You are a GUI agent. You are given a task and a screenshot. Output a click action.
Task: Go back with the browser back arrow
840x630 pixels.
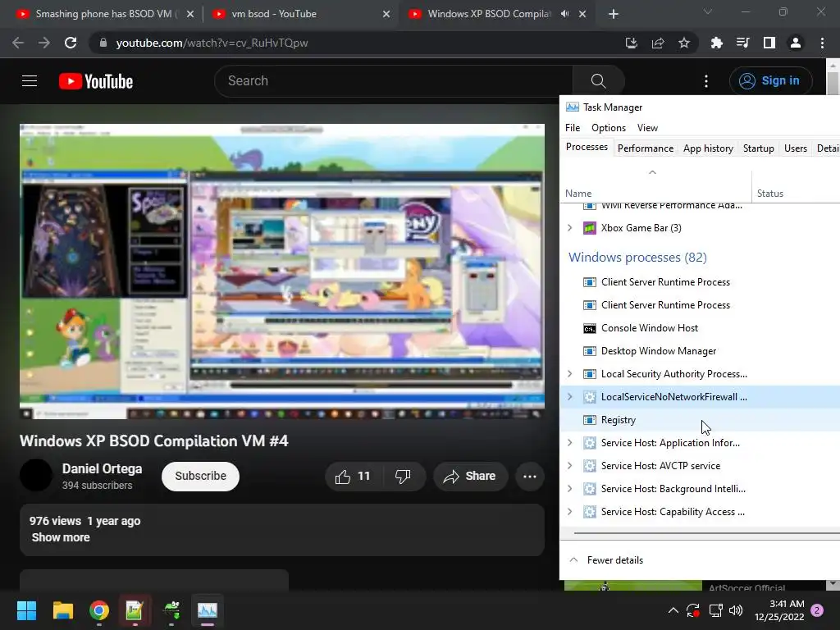18,43
